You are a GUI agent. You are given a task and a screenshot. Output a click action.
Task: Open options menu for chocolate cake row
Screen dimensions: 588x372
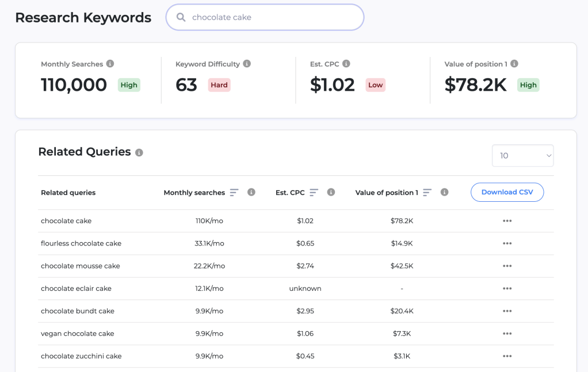point(507,221)
